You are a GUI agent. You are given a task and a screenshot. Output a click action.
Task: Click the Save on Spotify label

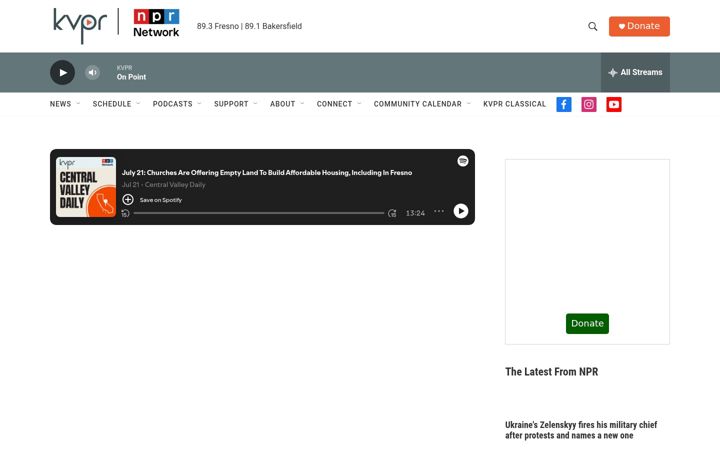click(161, 200)
